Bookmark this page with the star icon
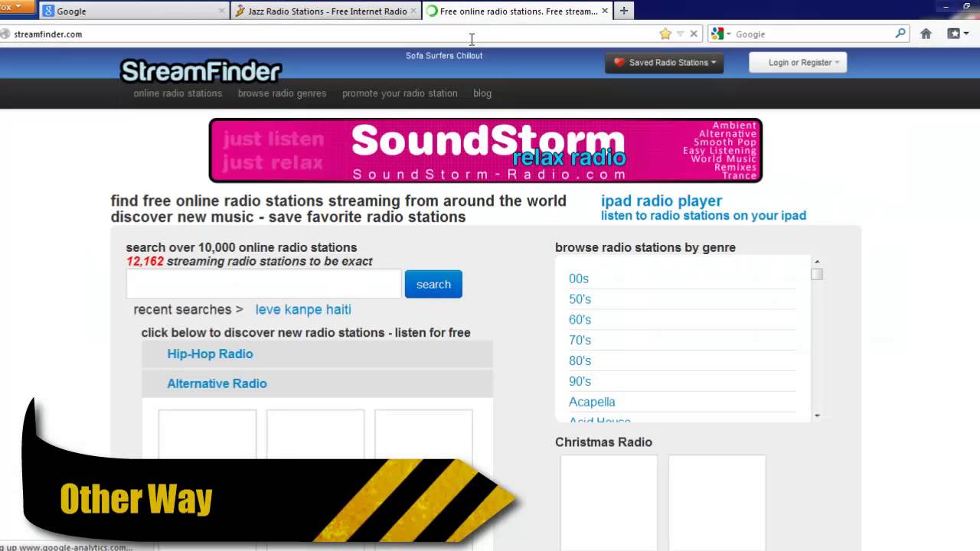The height and width of the screenshot is (551, 980). (665, 34)
